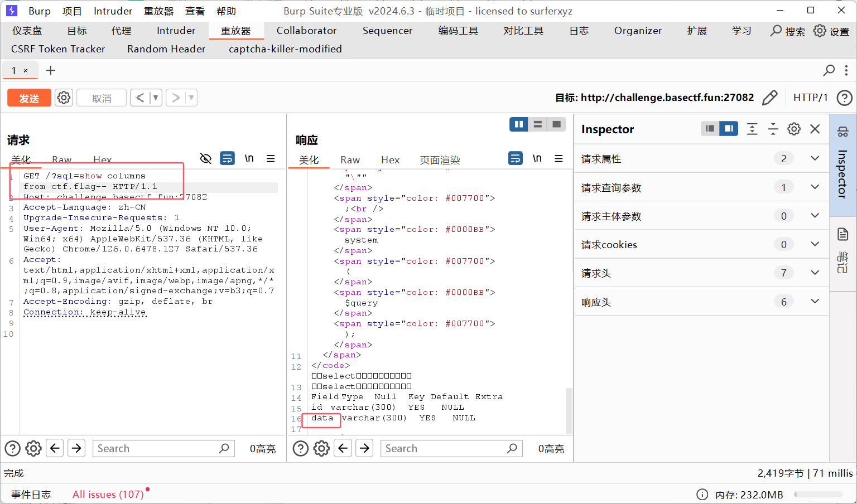Close Repeater tab 1
857x504 pixels.
tap(26, 71)
